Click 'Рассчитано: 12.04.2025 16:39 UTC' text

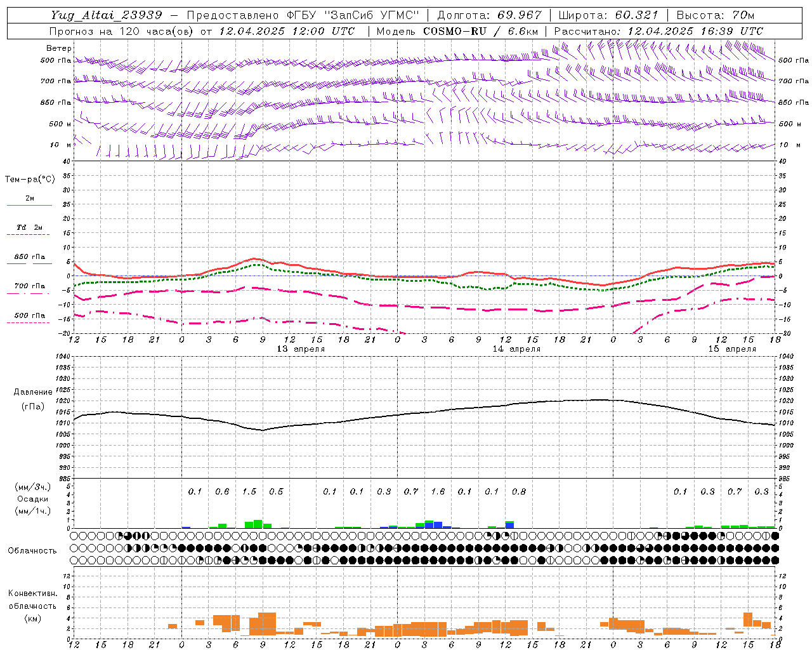click(x=658, y=31)
